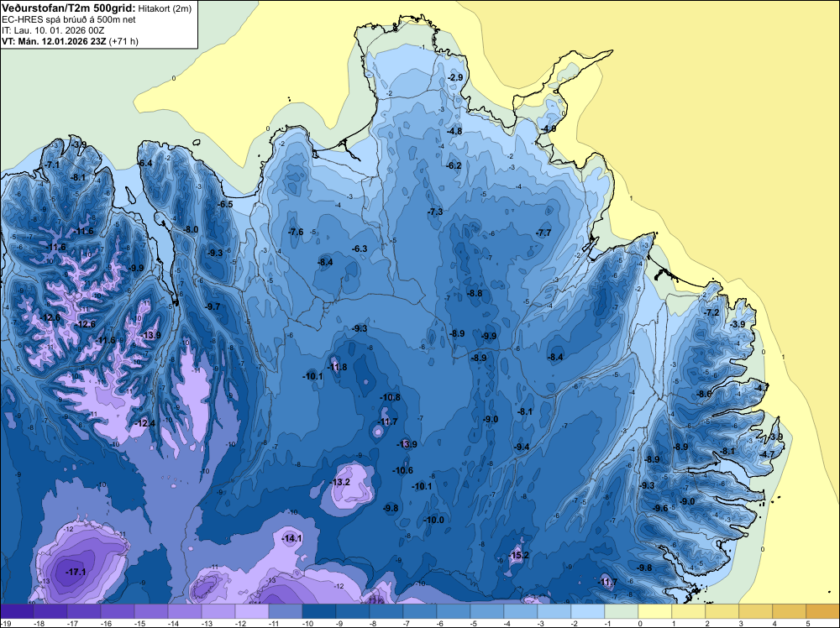Viewport: 840px width, 628px height.
Task: Pick the yellow legend swatch above the 0 label
Action: 655,611
